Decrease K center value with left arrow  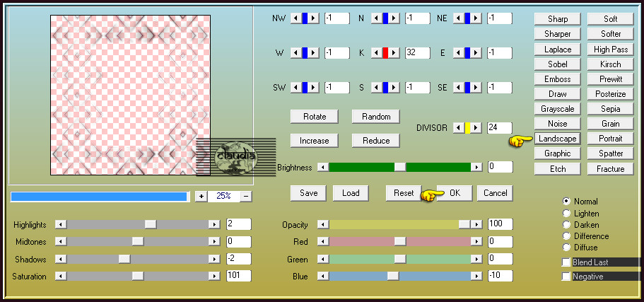(376, 53)
